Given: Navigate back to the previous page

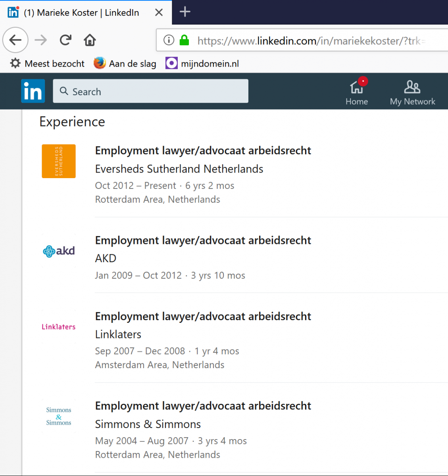Looking at the screenshot, I should [x=15, y=40].
